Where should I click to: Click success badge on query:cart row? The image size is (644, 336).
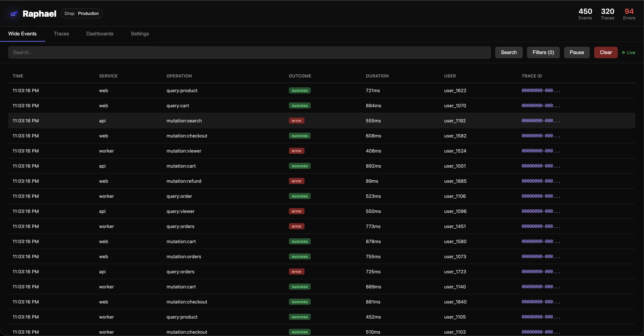coord(300,106)
